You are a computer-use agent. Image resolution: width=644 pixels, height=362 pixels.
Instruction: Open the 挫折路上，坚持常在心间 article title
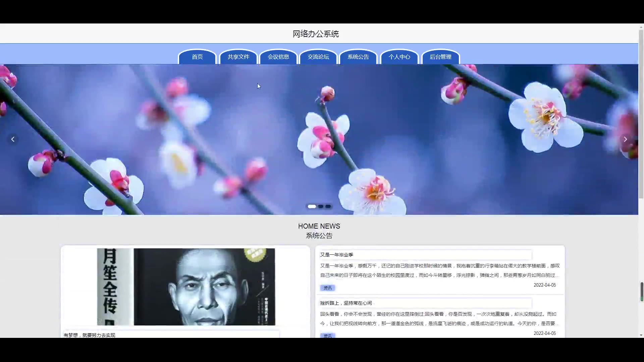346,303
